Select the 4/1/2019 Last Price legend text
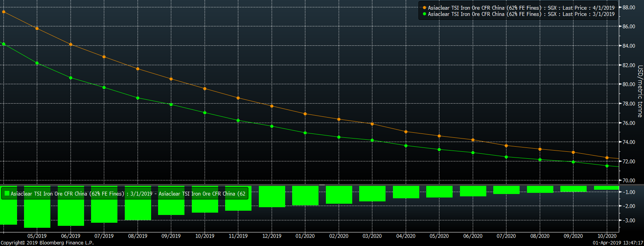The height and width of the screenshot is (246, 644). [521, 8]
